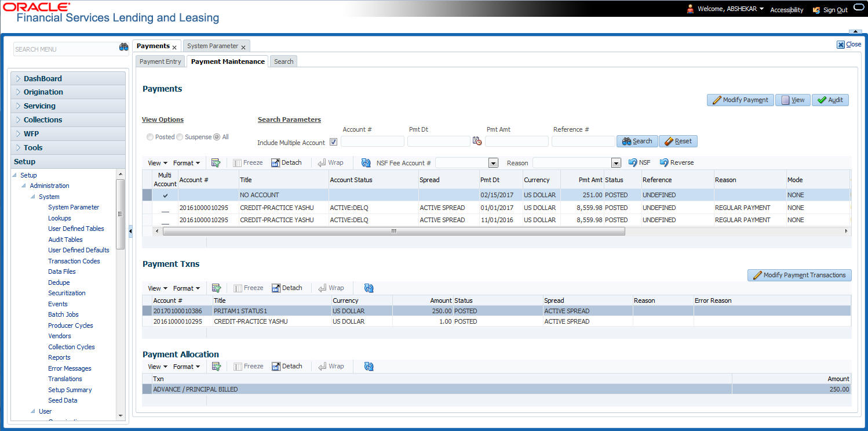
Task: Click the Search Menu text box
Action: coord(65,49)
